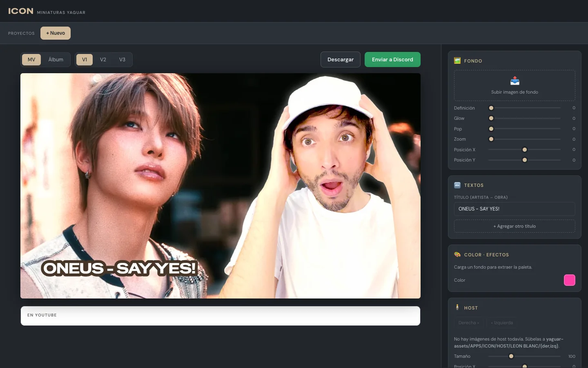Add another title with Agregar otro título
This screenshot has width=588, height=368.
[x=514, y=226]
